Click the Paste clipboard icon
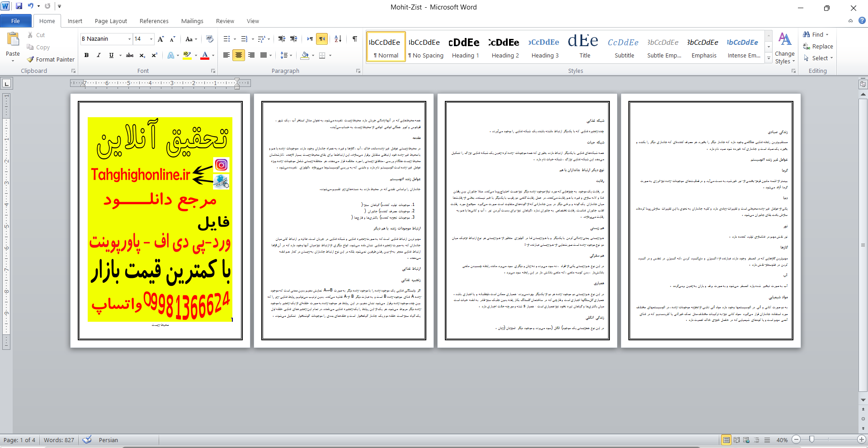Image resolution: width=868 pixels, height=448 pixels. coord(13,40)
